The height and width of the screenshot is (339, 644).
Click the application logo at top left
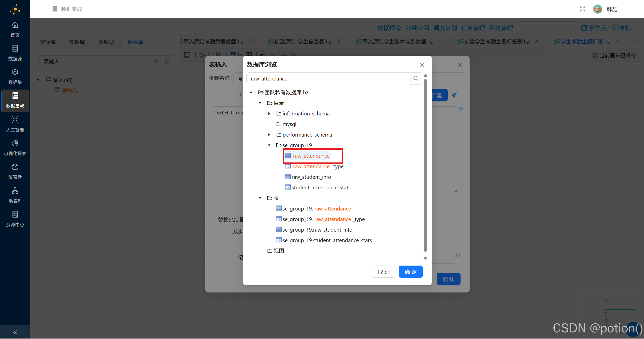pos(15,9)
